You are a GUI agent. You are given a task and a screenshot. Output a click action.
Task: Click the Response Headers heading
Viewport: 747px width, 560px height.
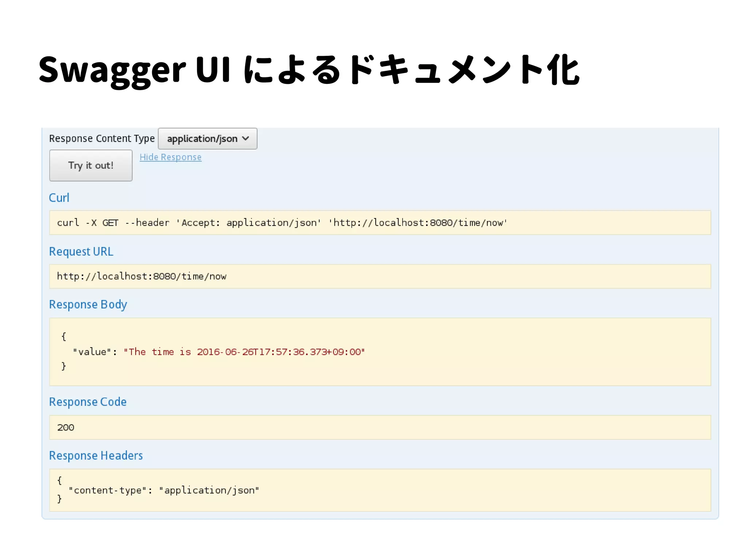(x=96, y=456)
